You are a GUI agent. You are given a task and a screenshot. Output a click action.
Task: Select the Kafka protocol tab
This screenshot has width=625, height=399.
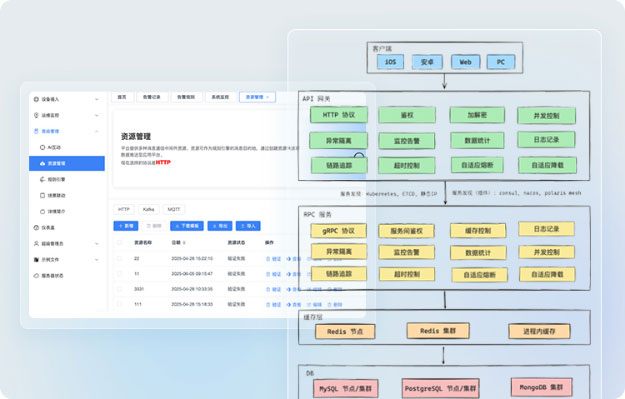[149, 209]
